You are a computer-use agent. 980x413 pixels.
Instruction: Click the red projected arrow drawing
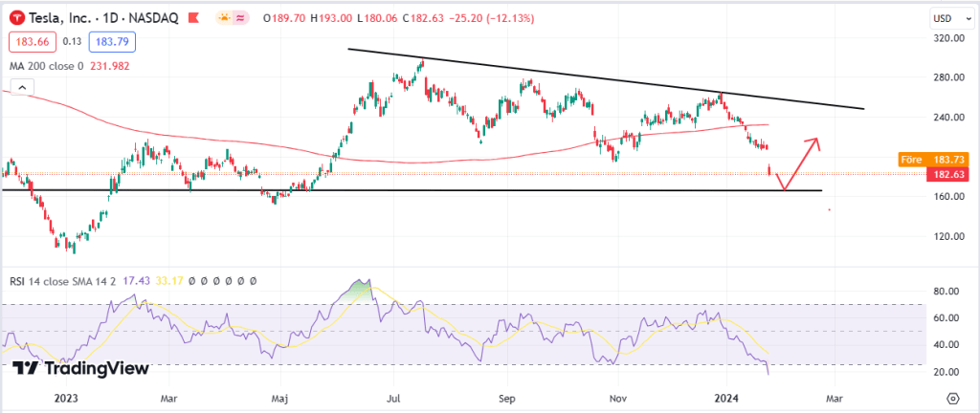(x=800, y=161)
